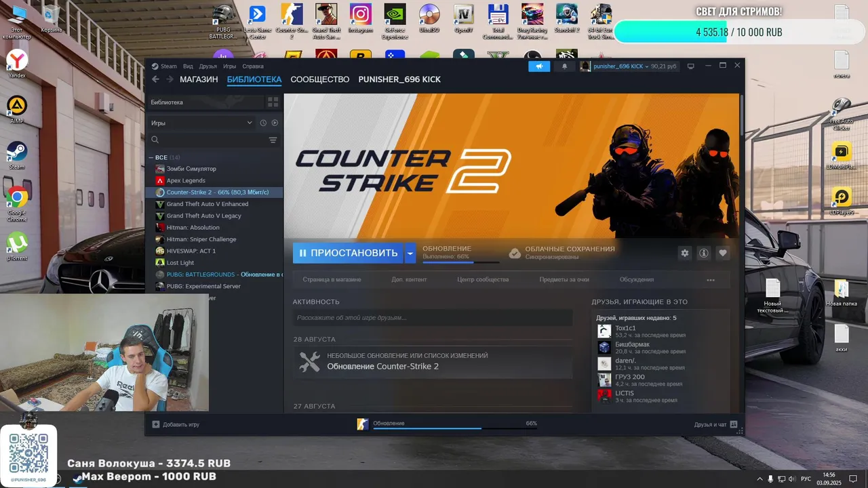The image size is (868, 488).
Task: Click the add game plus icon
Action: tap(155, 424)
